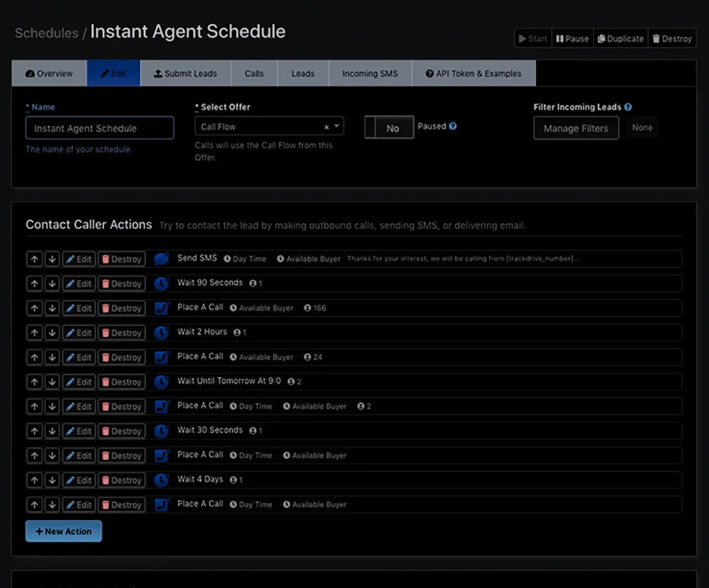
Task: Move Wait 90 Seconds action up
Action: (35, 283)
